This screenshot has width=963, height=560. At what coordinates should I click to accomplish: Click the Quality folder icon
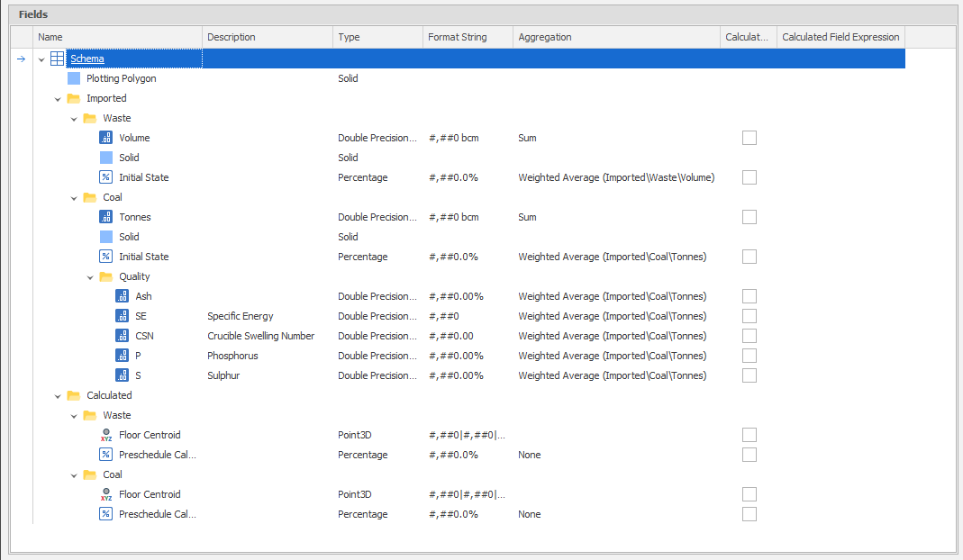pyautogui.click(x=105, y=276)
